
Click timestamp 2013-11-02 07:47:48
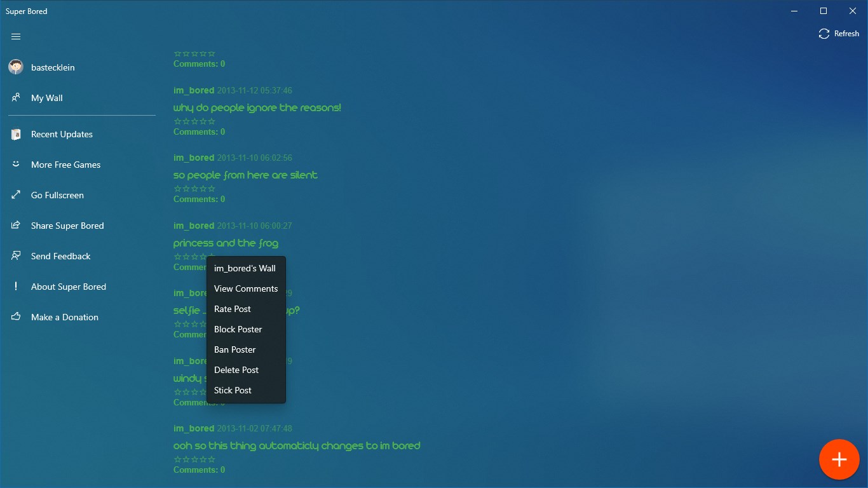click(x=254, y=428)
